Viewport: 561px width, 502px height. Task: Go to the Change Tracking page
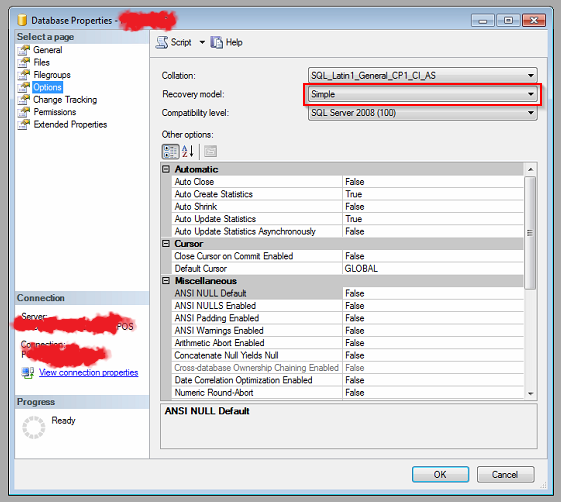[65, 99]
